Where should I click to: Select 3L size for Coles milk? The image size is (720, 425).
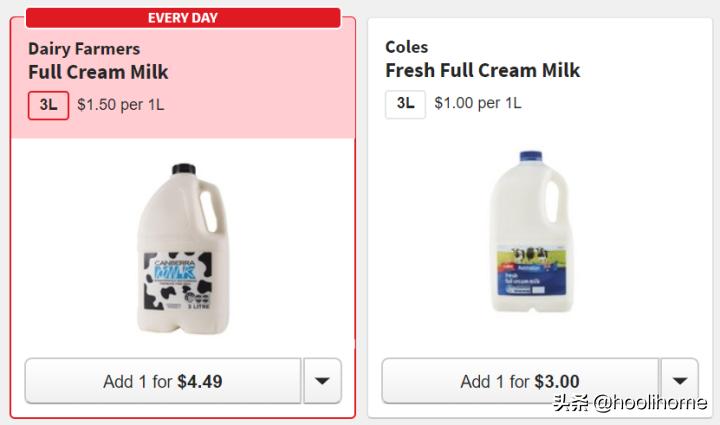pos(405,103)
